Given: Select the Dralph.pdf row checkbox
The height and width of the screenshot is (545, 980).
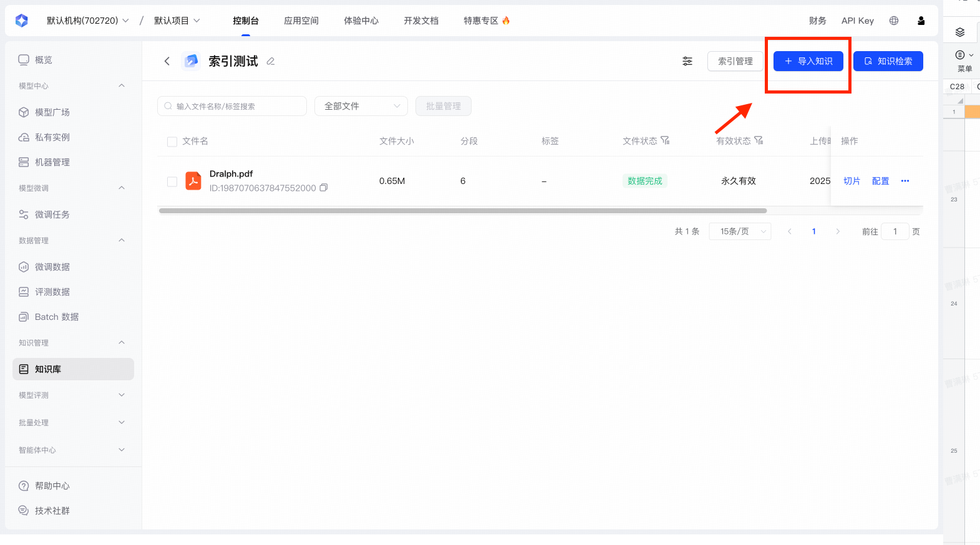Looking at the screenshot, I should 172,181.
